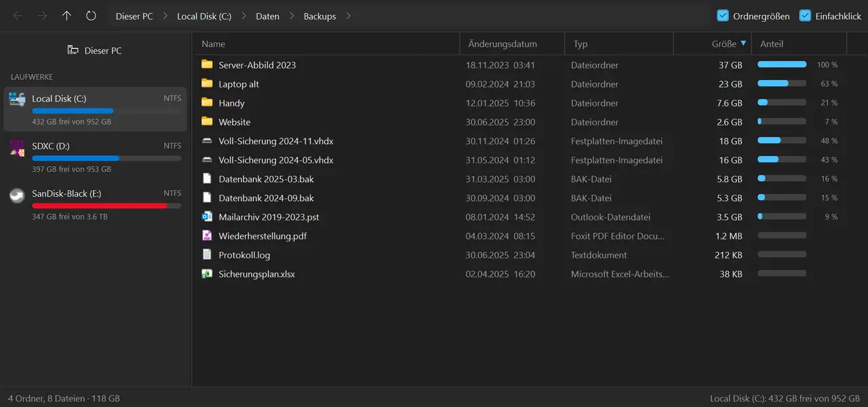Jump to Daten in the breadcrumb

(267, 16)
